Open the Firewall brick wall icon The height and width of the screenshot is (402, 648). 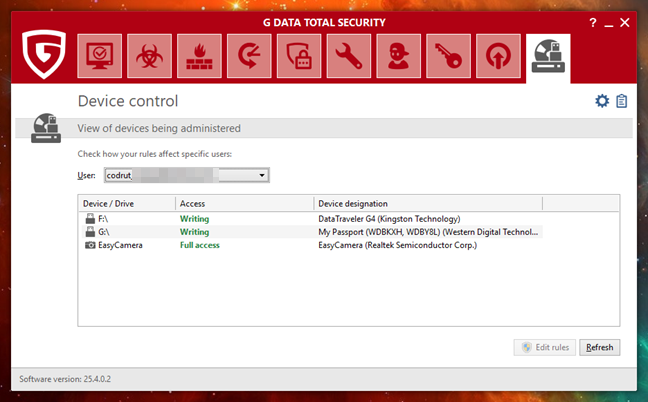pyautogui.click(x=199, y=56)
